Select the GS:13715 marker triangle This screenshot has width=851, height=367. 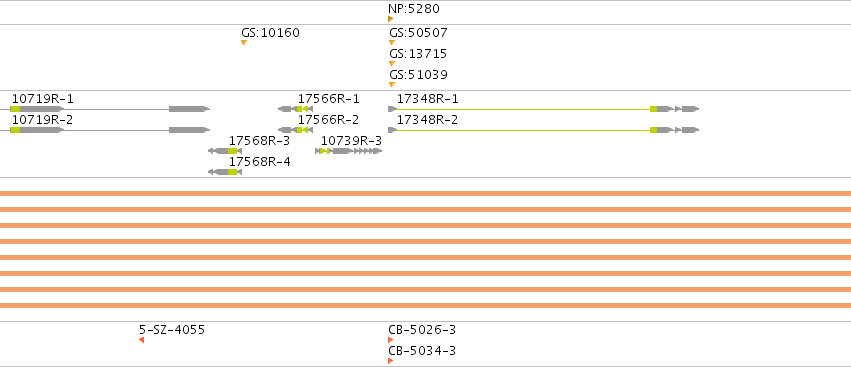[392, 64]
